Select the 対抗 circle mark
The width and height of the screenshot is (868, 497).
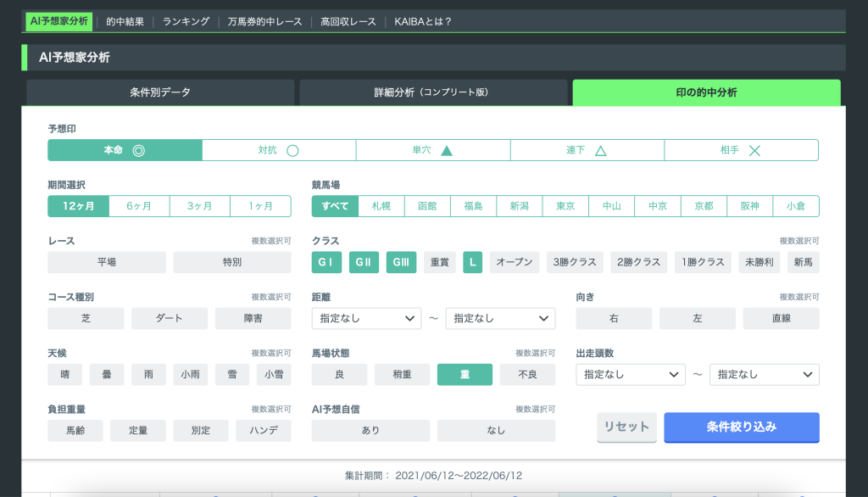[279, 150]
